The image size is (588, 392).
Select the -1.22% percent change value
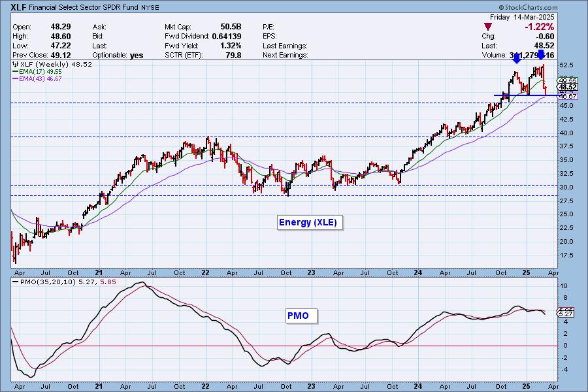[539, 27]
